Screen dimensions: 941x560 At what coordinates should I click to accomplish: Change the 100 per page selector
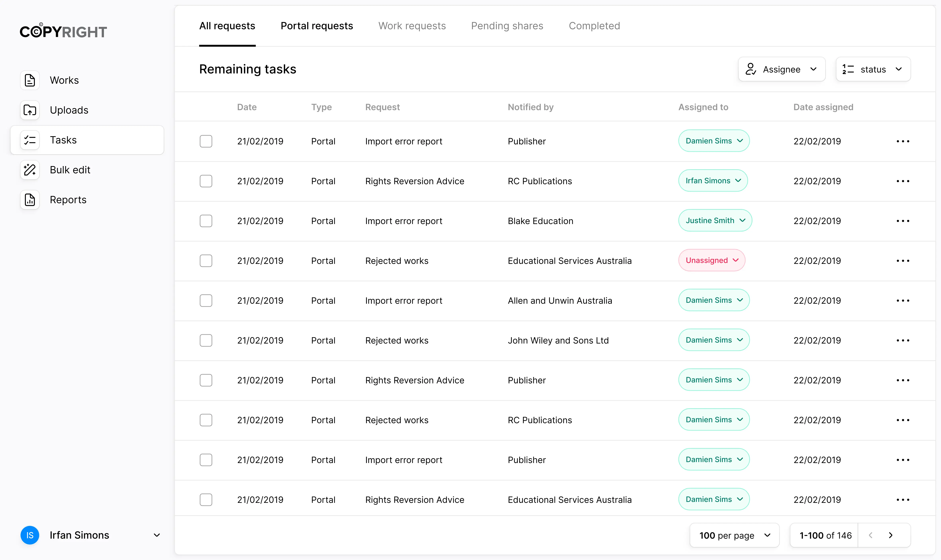(735, 536)
